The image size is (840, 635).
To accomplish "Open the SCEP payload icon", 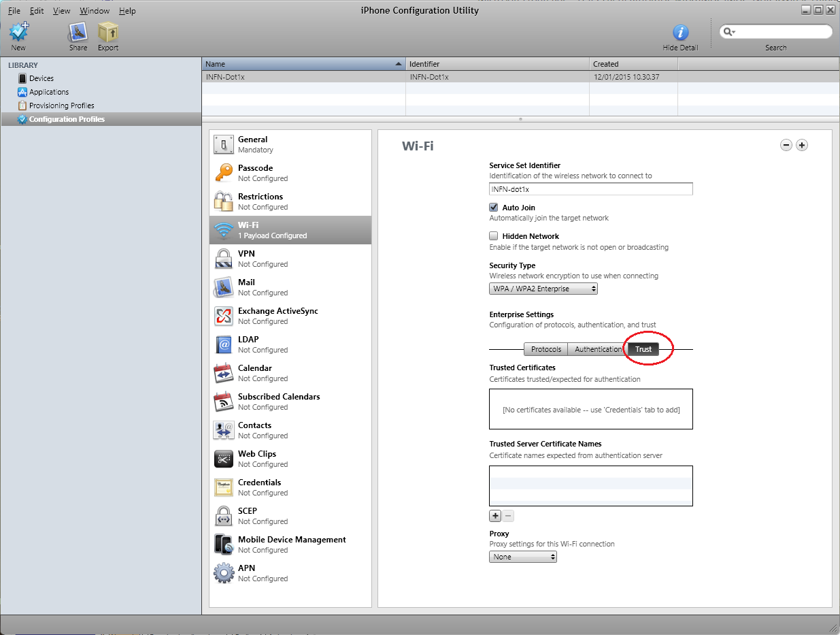I will tap(224, 516).
